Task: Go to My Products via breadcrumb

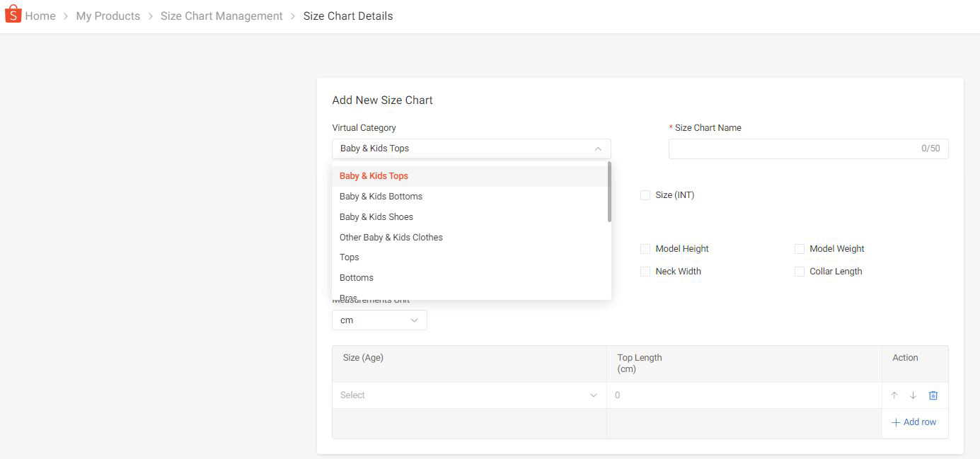Action: [x=107, y=15]
